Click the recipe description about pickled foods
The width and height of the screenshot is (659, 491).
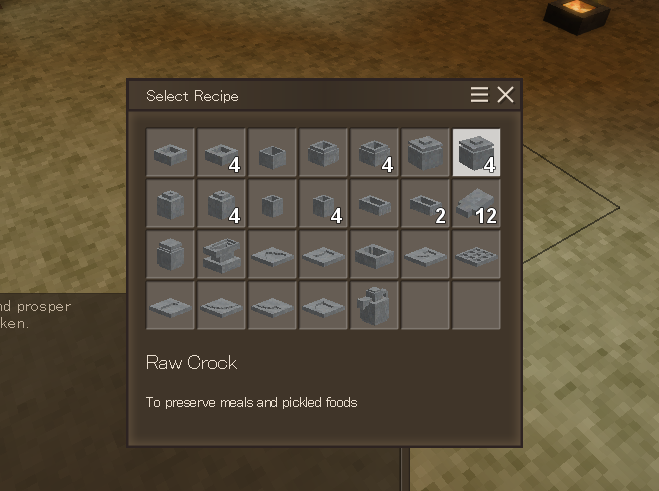tap(251, 403)
